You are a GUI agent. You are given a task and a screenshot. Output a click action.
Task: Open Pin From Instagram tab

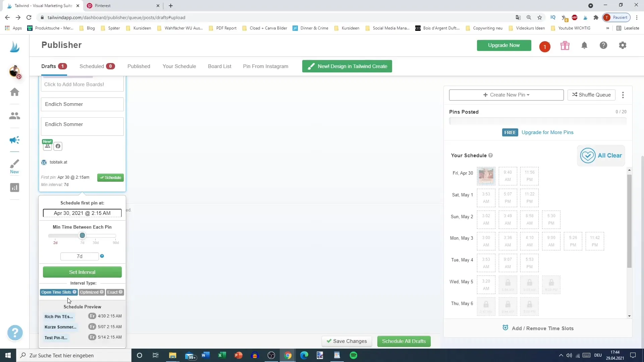(265, 66)
